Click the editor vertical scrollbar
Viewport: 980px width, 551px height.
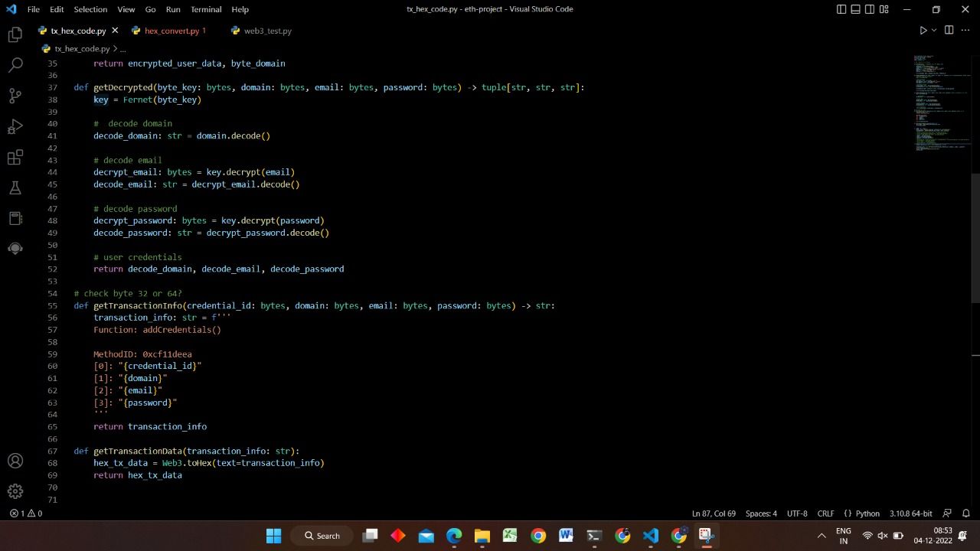tap(975, 240)
